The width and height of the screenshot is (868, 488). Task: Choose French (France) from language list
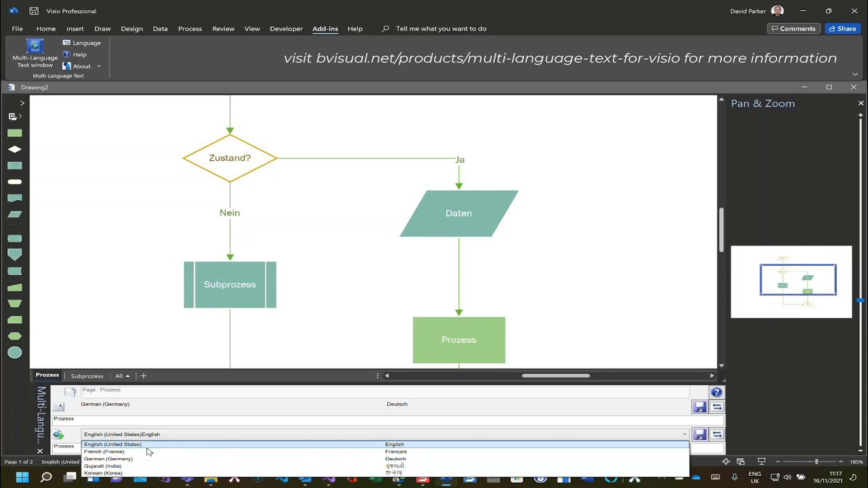385,451
